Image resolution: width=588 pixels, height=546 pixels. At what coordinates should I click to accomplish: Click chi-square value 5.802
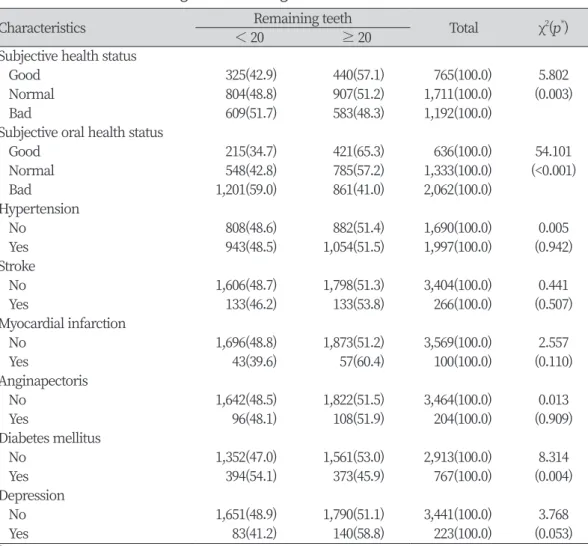coord(554,75)
